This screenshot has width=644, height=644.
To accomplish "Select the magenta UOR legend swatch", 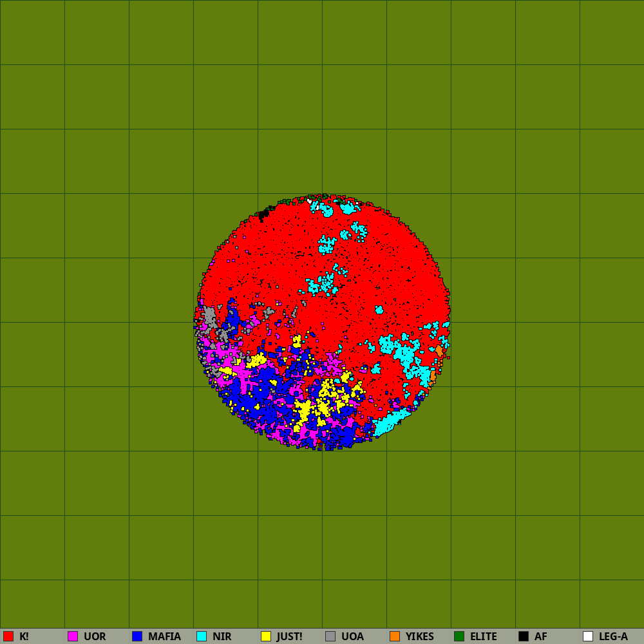I will [73, 636].
